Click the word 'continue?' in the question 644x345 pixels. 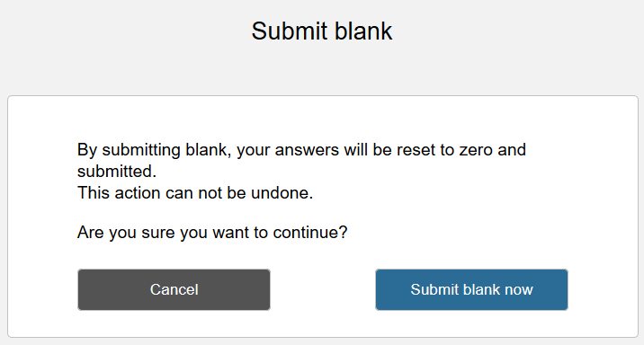pyautogui.click(x=310, y=233)
